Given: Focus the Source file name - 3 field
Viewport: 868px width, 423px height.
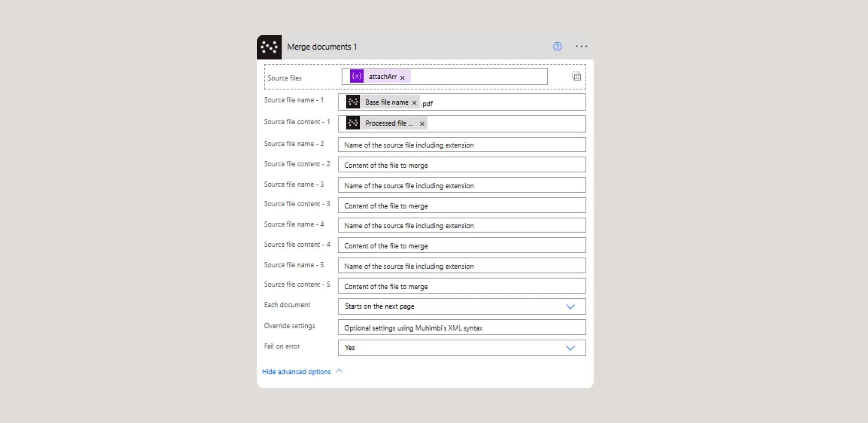Looking at the screenshot, I should point(462,185).
